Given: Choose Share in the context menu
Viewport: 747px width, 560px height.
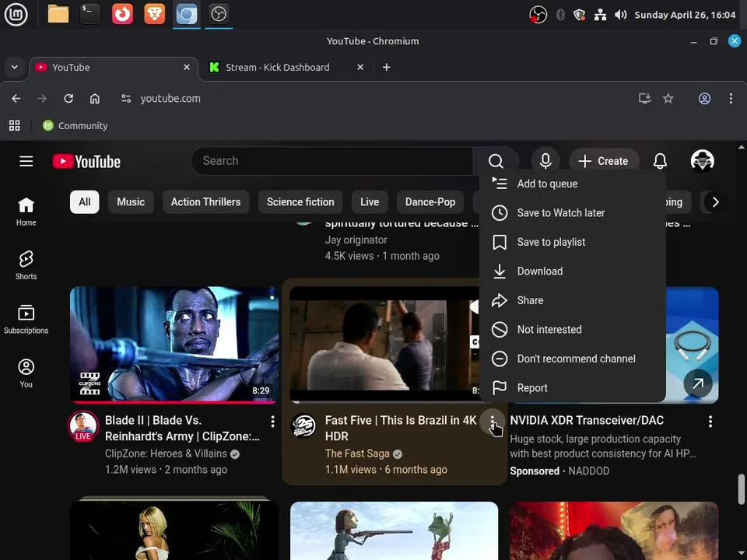Looking at the screenshot, I should coord(573,300).
